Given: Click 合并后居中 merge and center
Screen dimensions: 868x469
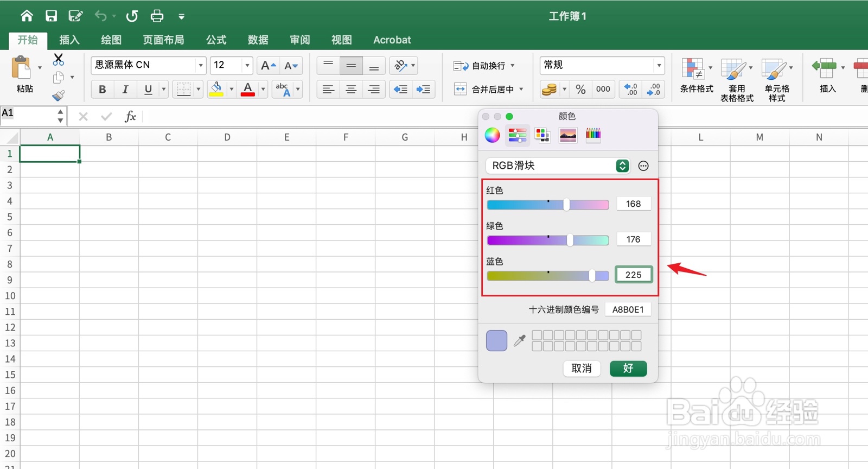Looking at the screenshot, I should pos(488,89).
